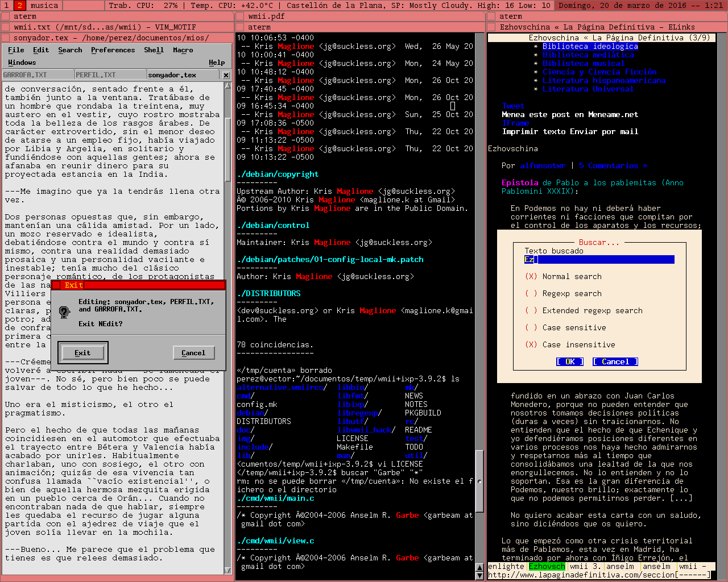Screen dimensions: 728x582
Task: Switch to the Ezhovsch ELinks tab
Action: tap(547, 566)
